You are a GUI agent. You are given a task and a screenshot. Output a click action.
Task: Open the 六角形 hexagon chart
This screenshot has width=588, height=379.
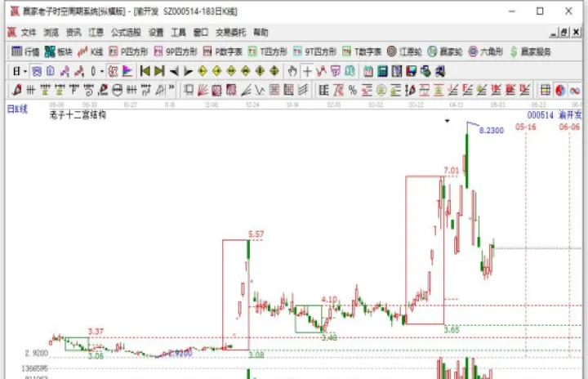(x=486, y=51)
